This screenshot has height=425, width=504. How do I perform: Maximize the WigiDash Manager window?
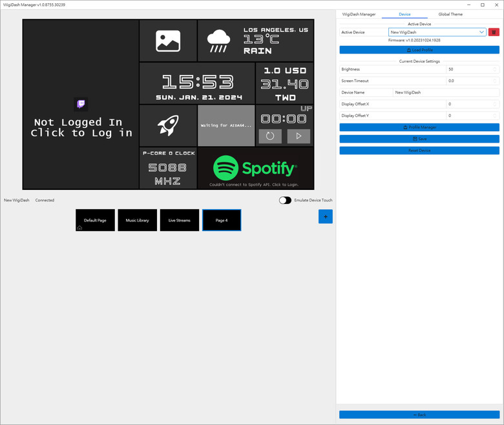[x=483, y=5]
